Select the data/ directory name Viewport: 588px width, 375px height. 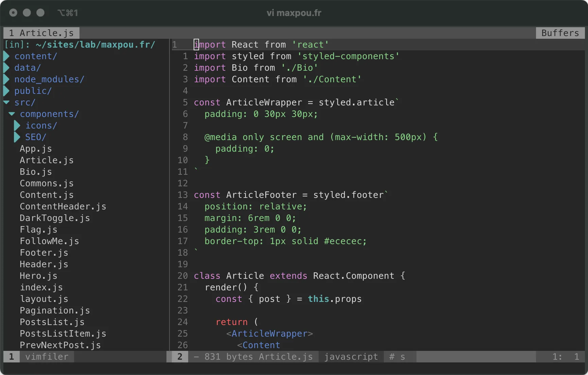point(28,68)
